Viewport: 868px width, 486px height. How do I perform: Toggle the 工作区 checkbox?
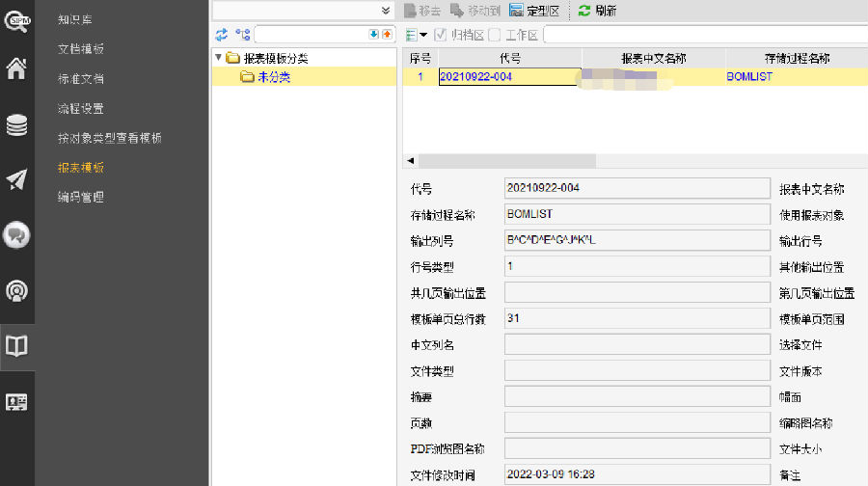point(495,35)
